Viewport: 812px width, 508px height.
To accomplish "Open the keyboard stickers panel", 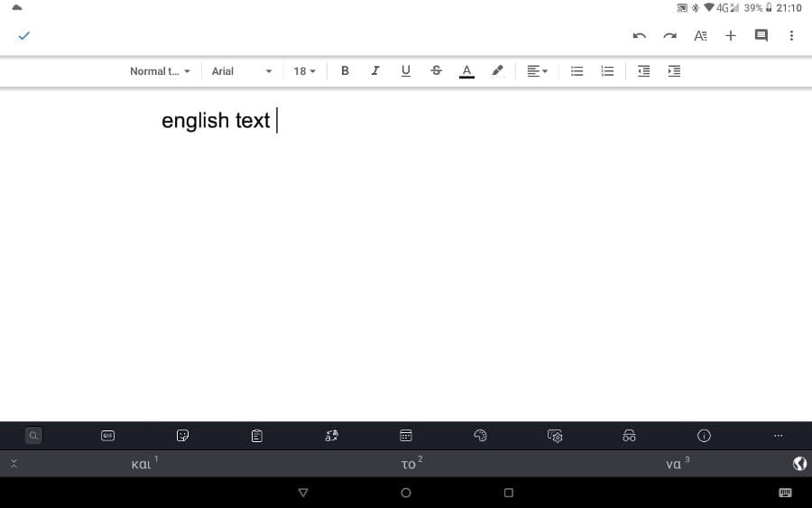I will pos(182,436).
